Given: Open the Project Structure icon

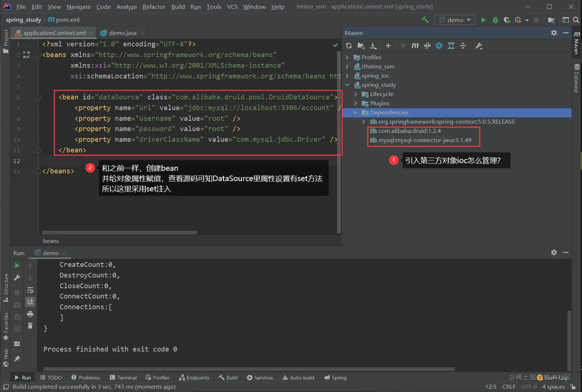Looking at the screenshot, I should (552, 20).
